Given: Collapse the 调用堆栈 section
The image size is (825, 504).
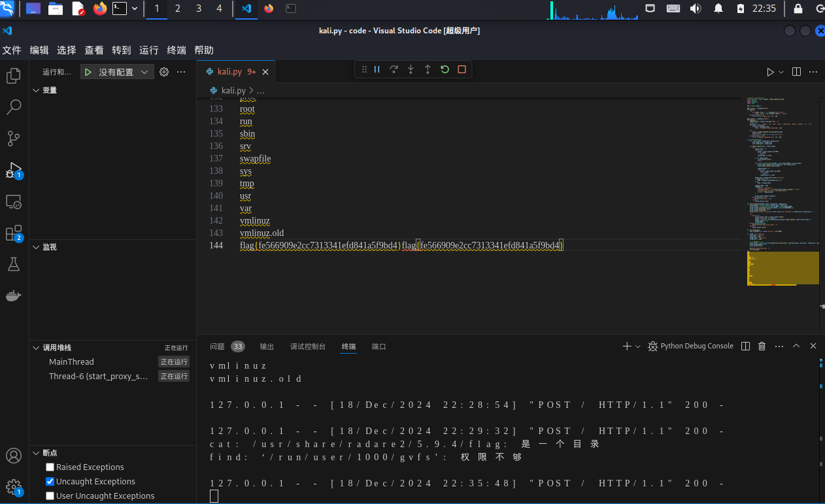Looking at the screenshot, I should point(36,348).
